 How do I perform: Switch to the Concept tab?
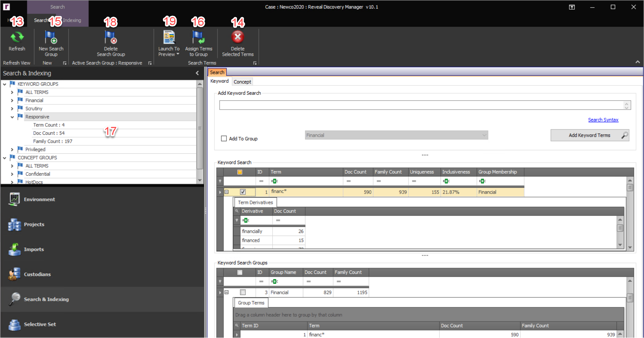[242, 82]
